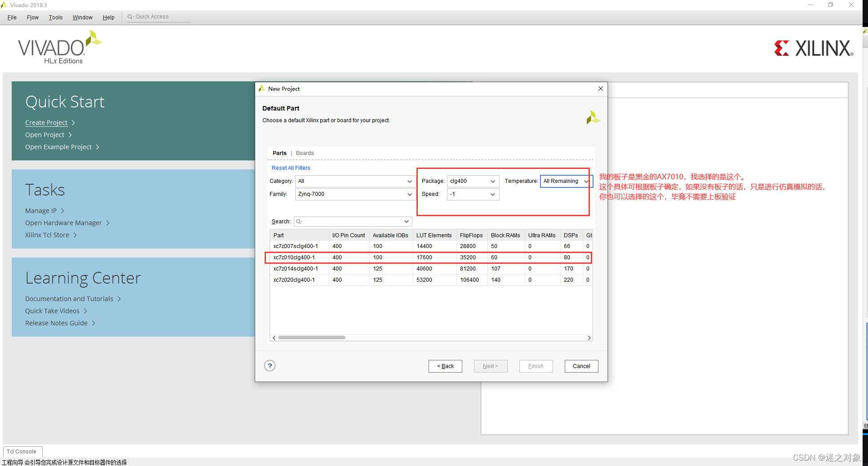Click Xilinx Tcl Store link

click(47, 235)
